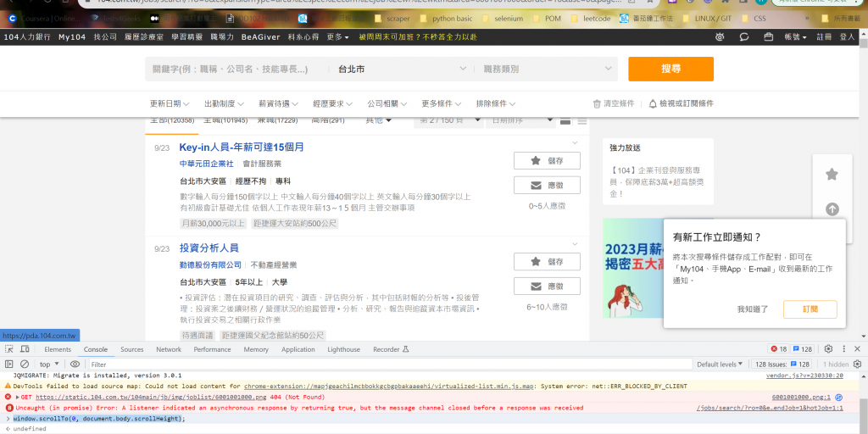Image resolution: width=868 pixels, height=434 pixels.
Task: Open the blue 128 issues badge in tab bar
Action: (802, 348)
